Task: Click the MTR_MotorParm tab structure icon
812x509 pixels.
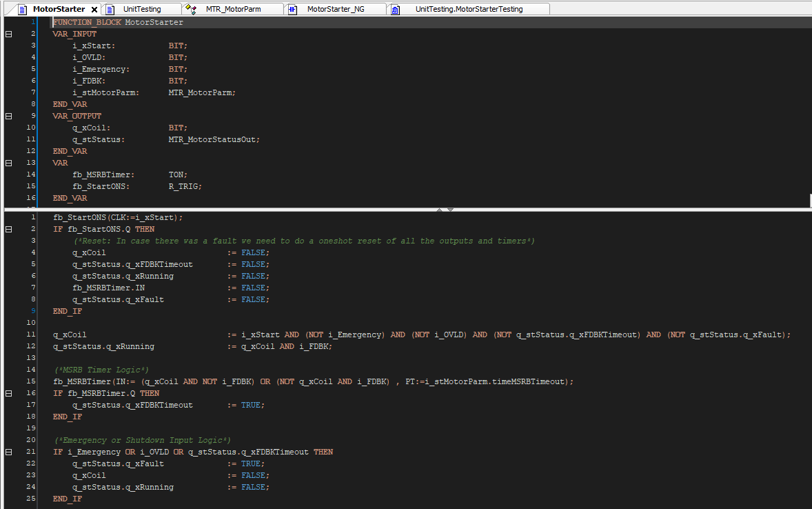Action: coord(190,10)
